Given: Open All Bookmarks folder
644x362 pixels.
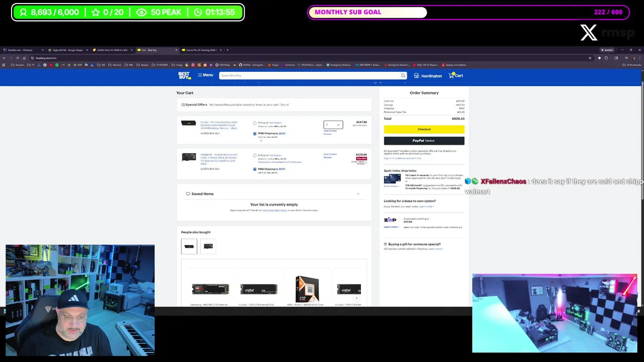Looking at the screenshot, I should pyautogui.click(x=632, y=65).
